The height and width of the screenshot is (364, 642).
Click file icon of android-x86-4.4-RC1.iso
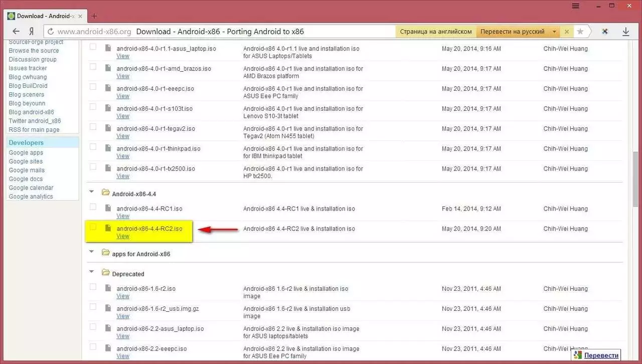tap(108, 208)
